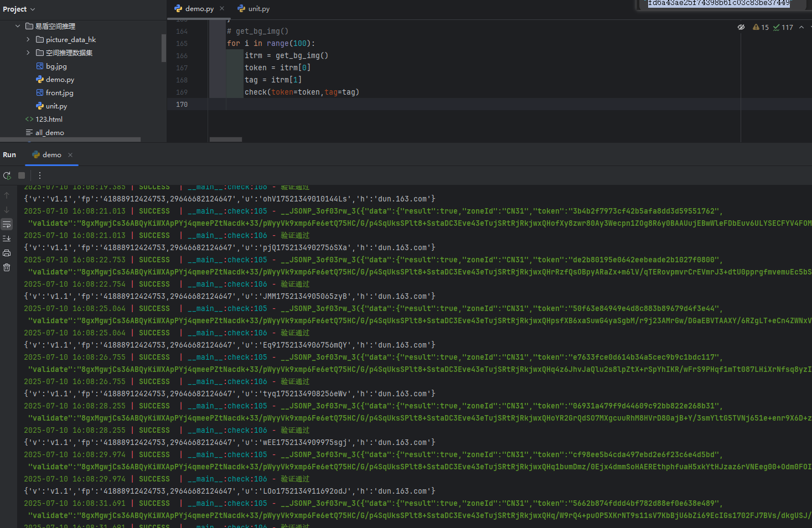
Task: Click the warnings indicator showing 15
Action: tap(761, 27)
